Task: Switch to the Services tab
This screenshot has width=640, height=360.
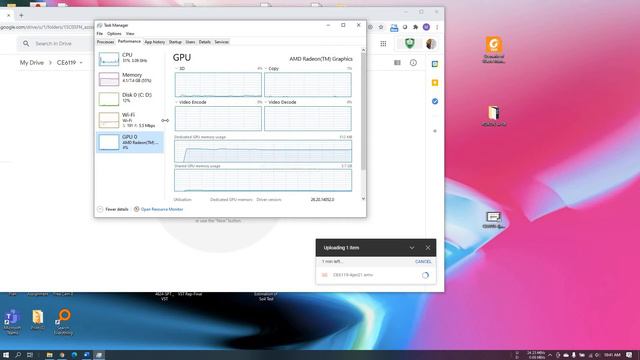Action: click(222, 42)
